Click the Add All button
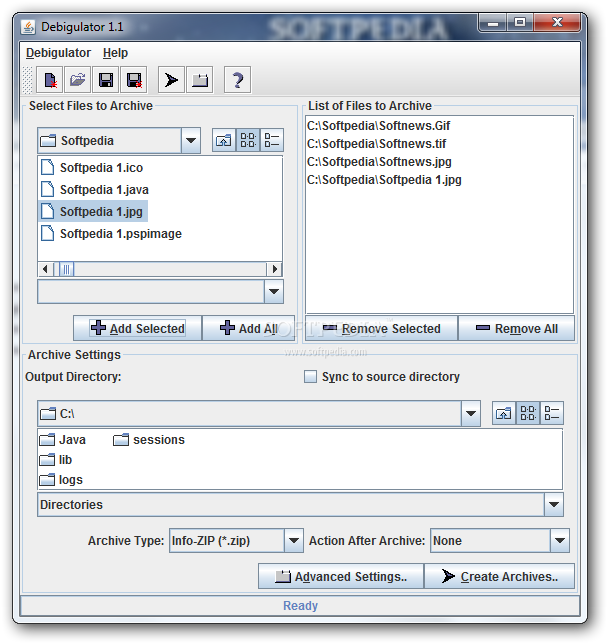Viewport: 608px width, 644px height. (249, 328)
